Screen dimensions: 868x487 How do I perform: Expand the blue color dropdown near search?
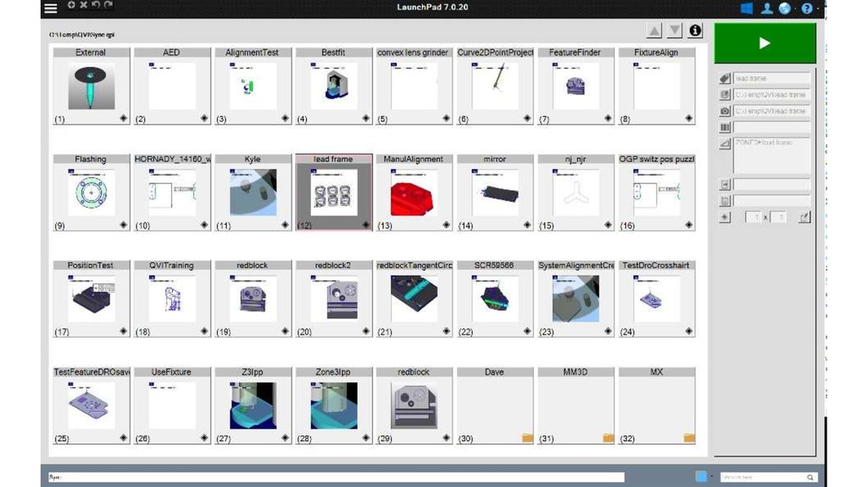710,477
